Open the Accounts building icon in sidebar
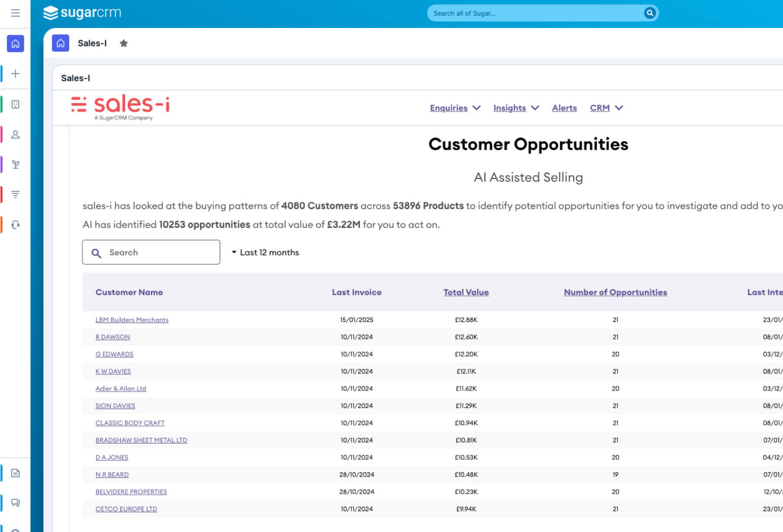This screenshot has height=532, width=783. click(15, 104)
